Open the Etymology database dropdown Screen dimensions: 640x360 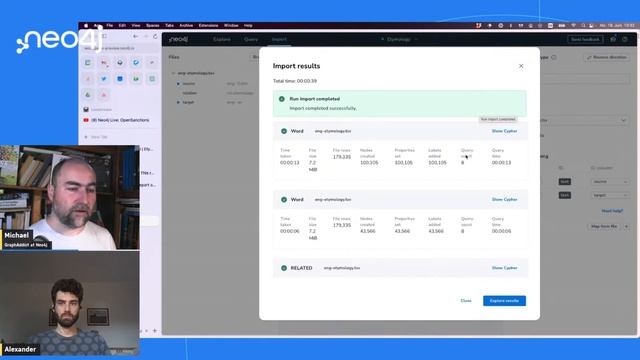pyautogui.click(x=400, y=40)
